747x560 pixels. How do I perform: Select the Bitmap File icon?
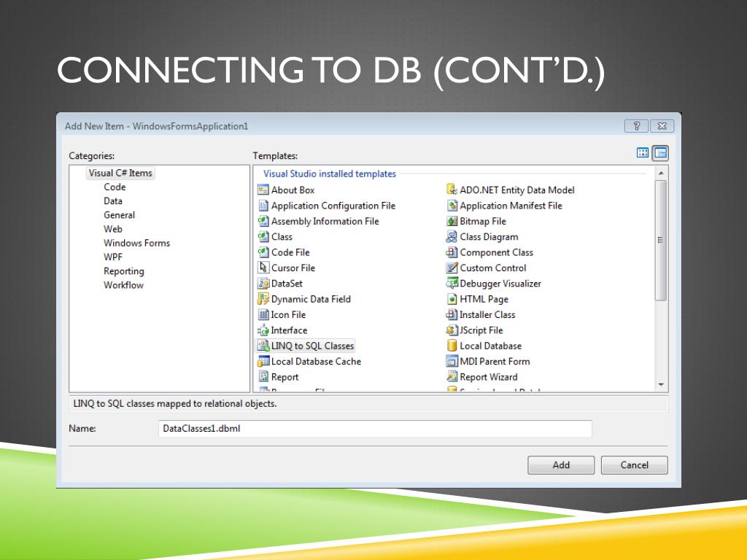click(x=452, y=222)
